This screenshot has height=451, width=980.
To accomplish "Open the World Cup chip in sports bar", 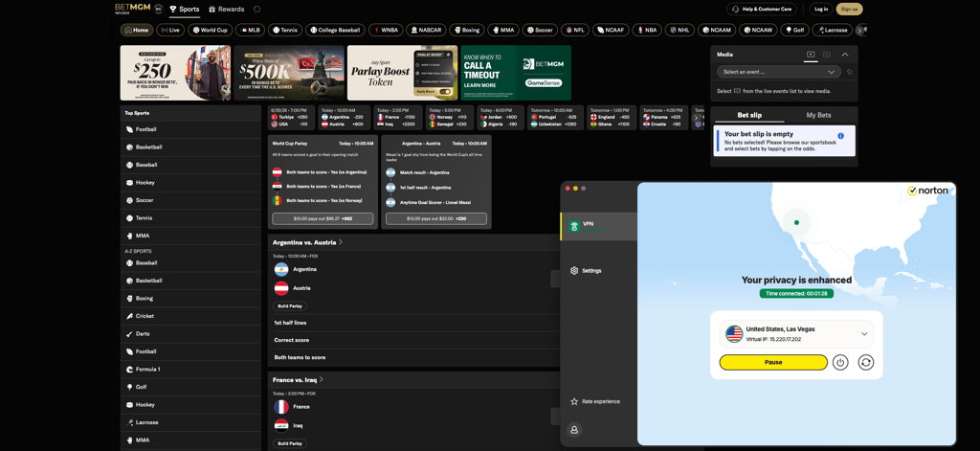I will [211, 30].
